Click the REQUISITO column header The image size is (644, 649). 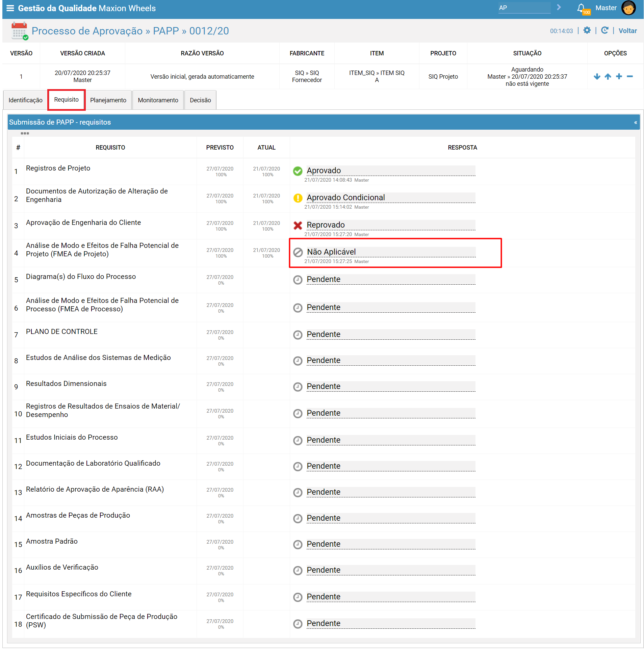[x=110, y=148]
